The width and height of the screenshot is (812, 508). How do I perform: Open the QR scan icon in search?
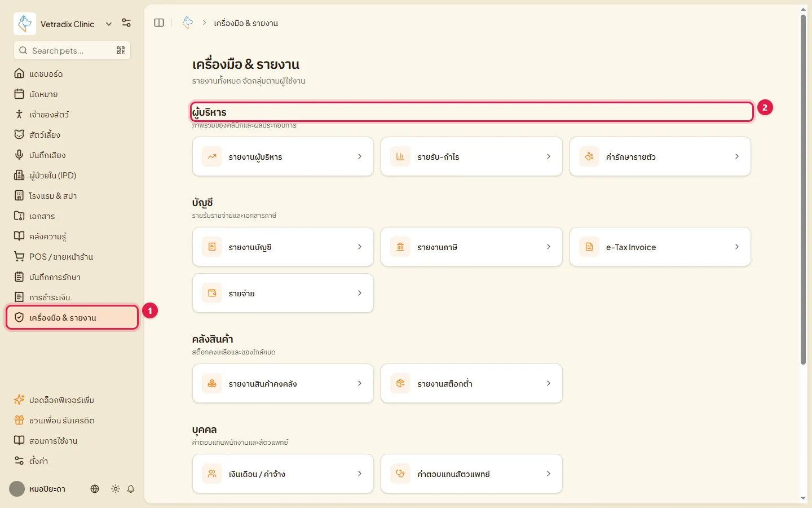(121, 50)
